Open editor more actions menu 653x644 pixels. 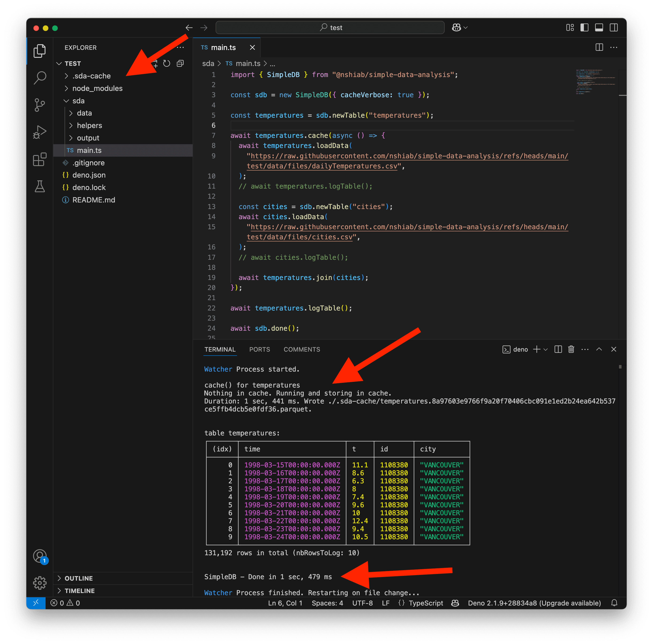click(x=614, y=47)
